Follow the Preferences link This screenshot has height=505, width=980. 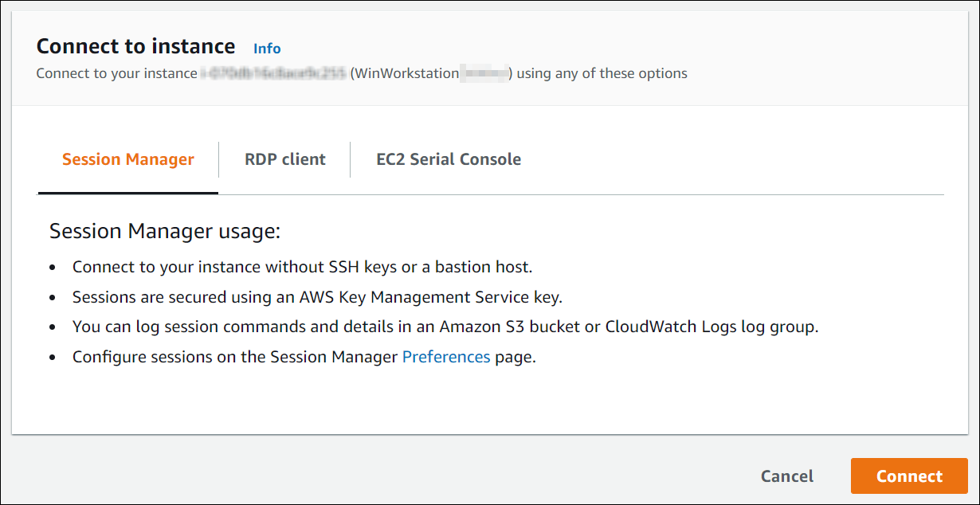pyautogui.click(x=446, y=357)
